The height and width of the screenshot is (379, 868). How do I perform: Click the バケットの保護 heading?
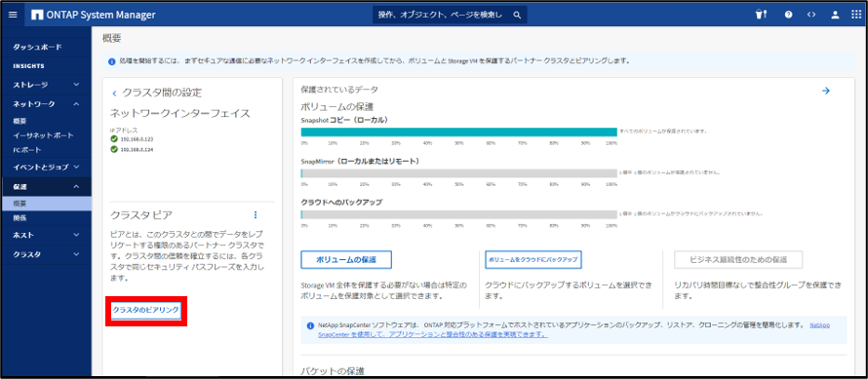tap(333, 369)
